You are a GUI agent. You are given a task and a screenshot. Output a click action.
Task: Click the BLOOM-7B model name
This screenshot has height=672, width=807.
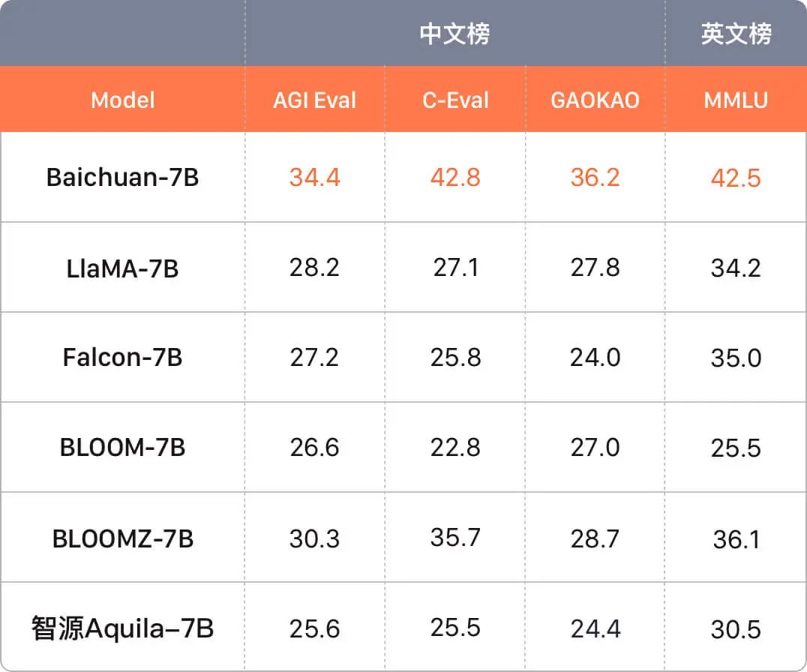(122, 448)
